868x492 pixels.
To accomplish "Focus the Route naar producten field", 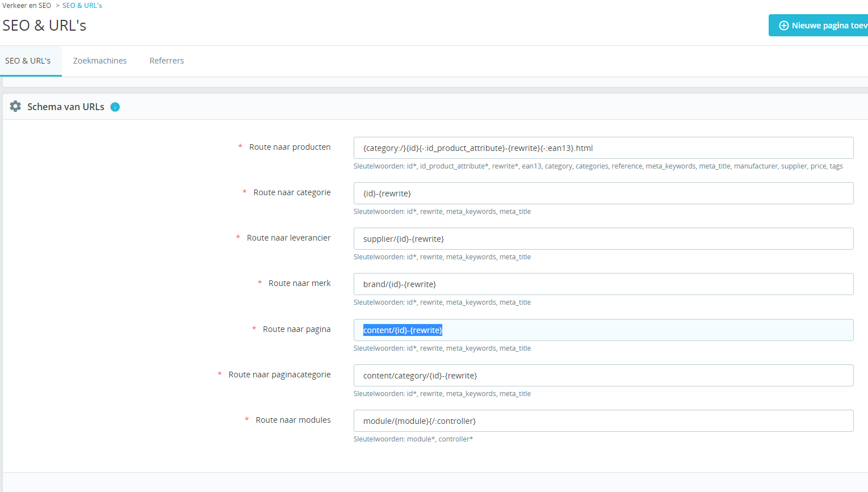I will click(x=603, y=148).
